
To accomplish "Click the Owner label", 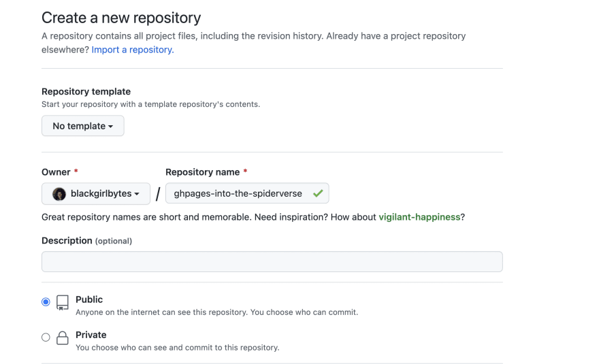I will coord(56,172).
